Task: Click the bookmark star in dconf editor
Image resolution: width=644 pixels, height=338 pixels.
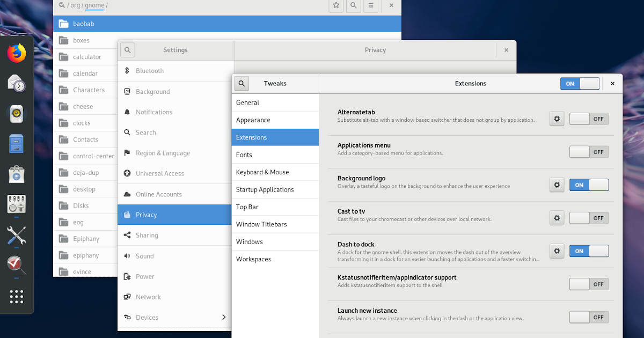Action: (336, 5)
